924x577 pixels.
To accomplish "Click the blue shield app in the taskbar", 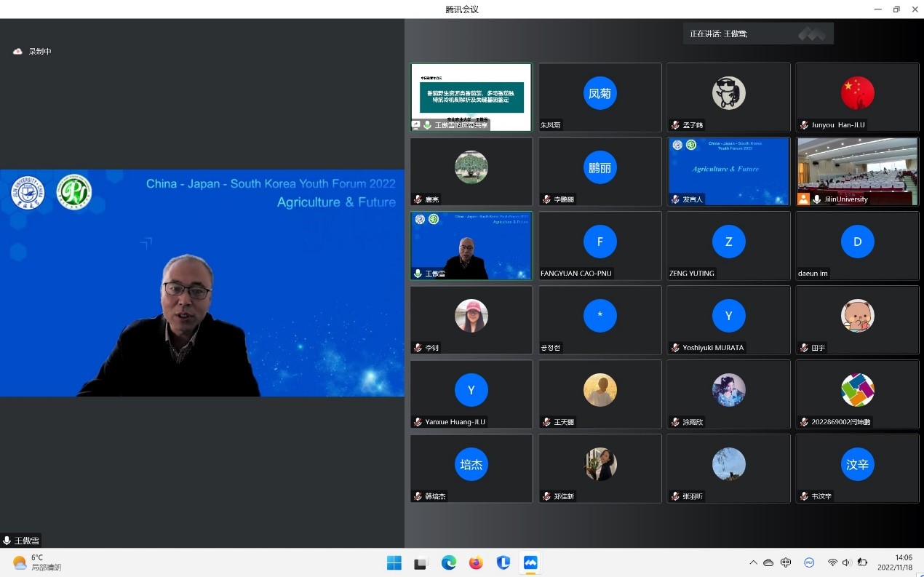I will point(503,562).
